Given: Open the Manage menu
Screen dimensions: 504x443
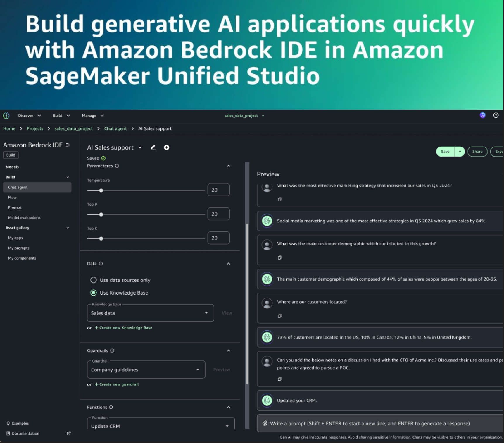Looking at the screenshot, I should pos(93,116).
